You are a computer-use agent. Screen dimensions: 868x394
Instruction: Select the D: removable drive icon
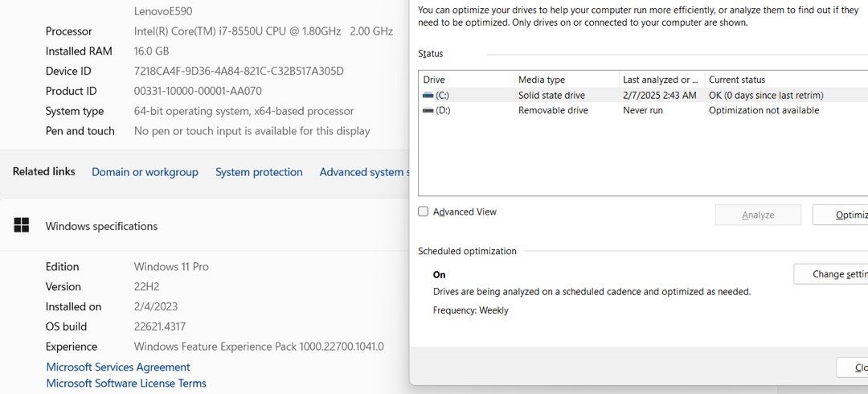pyautogui.click(x=428, y=110)
